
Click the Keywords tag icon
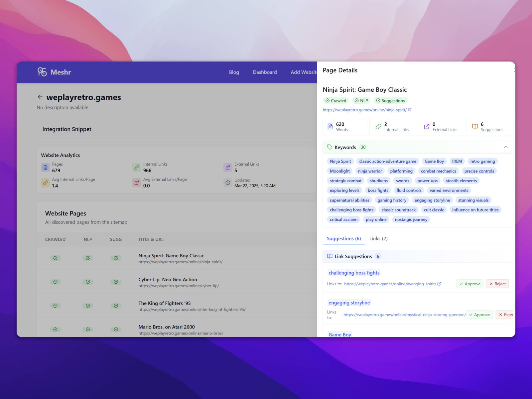click(330, 147)
